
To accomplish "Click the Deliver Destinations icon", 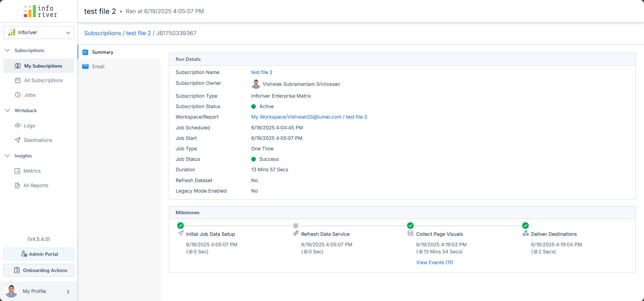I will 526,233.
